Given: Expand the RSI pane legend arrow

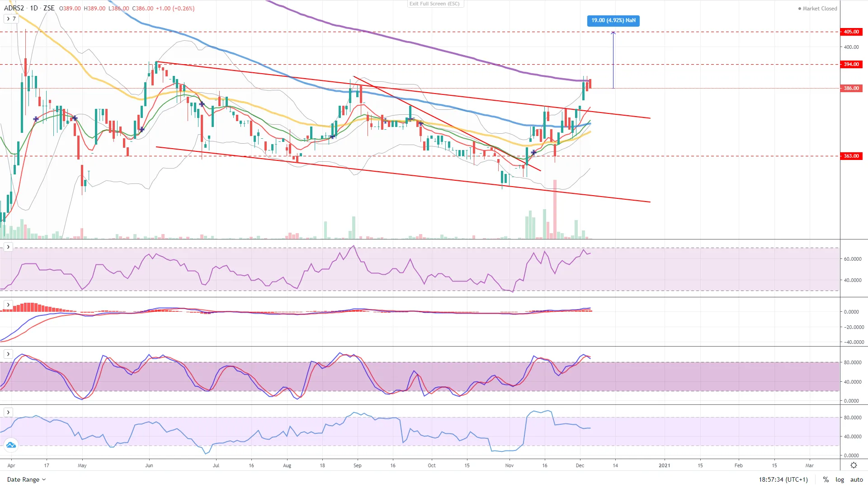Looking at the screenshot, I should coord(8,247).
